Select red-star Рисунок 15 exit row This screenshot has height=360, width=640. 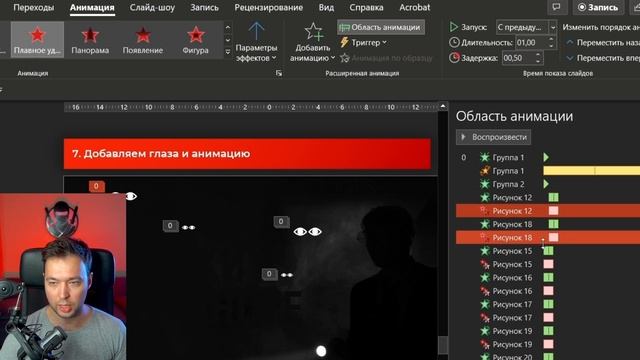click(x=548, y=264)
